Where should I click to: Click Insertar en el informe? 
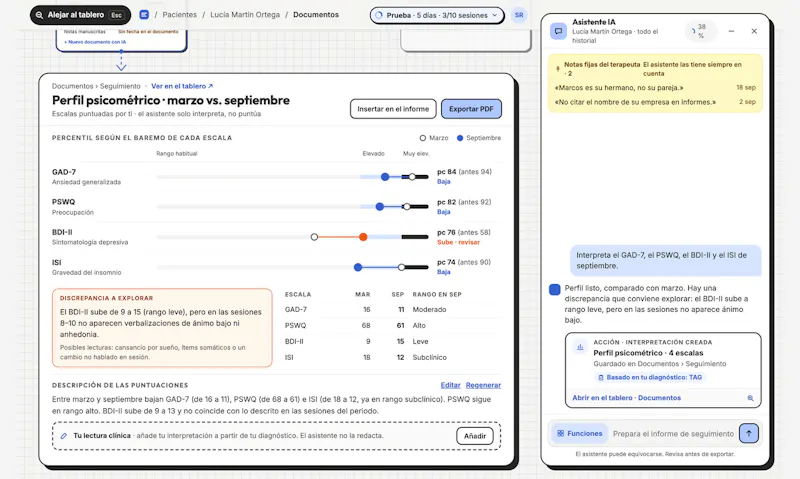(x=393, y=109)
